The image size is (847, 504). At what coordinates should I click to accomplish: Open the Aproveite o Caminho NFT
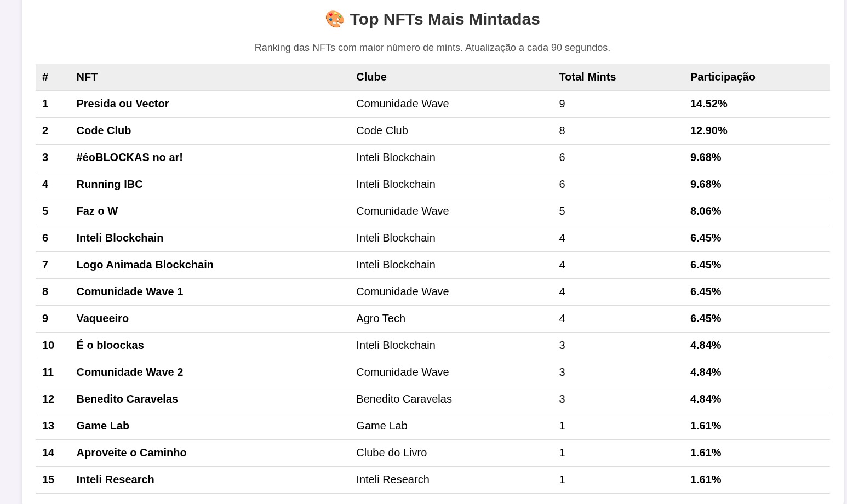tap(131, 453)
